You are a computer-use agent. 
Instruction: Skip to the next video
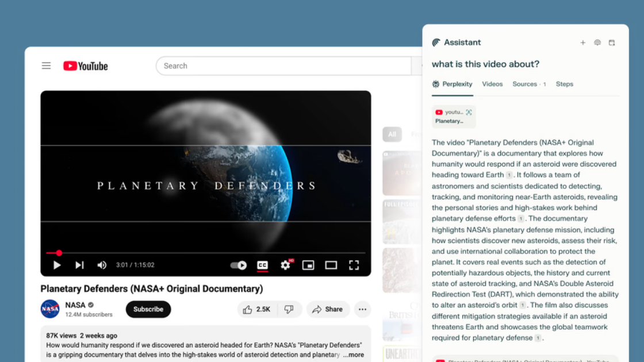[x=80, y=265]
